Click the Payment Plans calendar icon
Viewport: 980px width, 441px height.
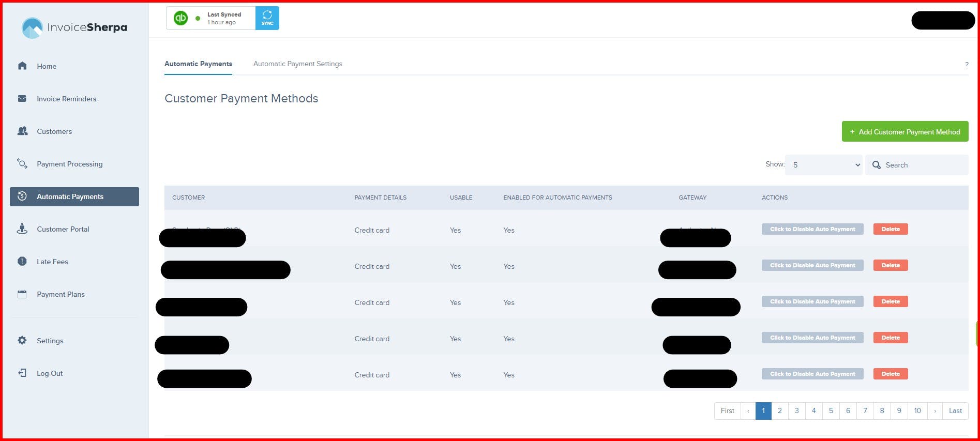22,294
